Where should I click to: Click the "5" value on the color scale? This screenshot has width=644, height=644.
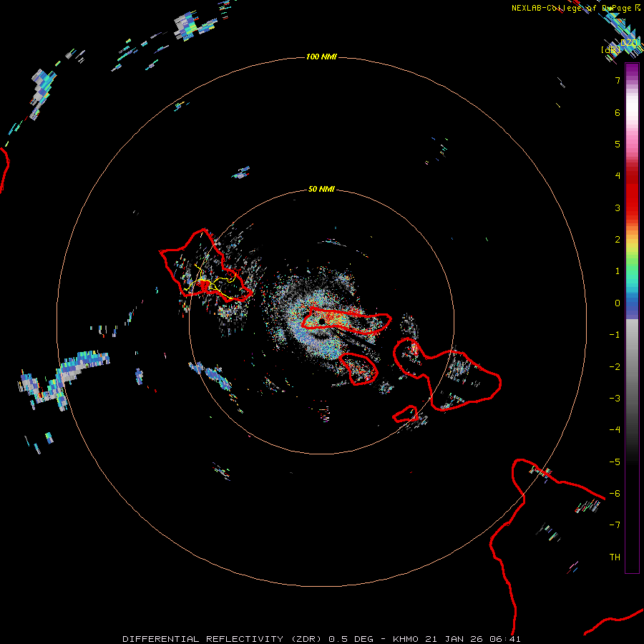point(618,144)
